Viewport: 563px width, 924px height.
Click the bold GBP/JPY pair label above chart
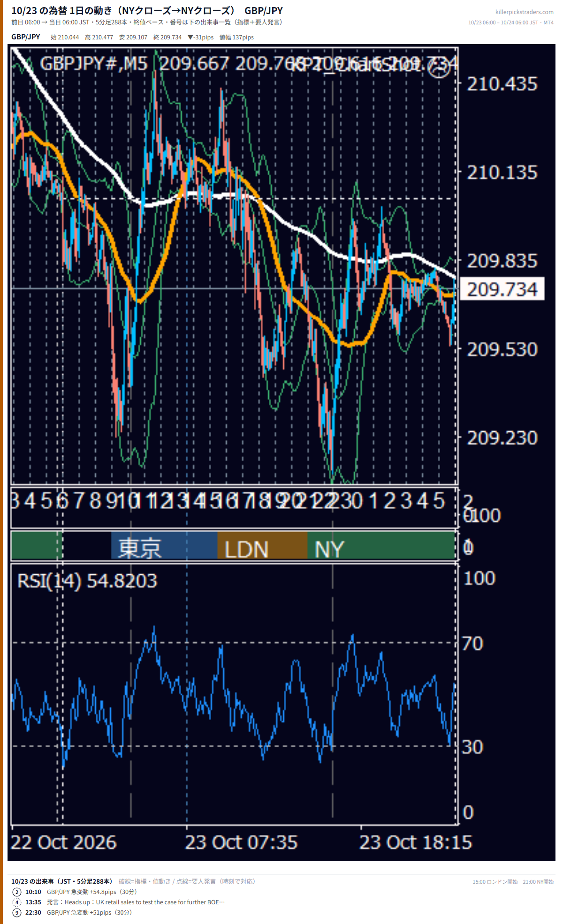(x=26, y=37)
